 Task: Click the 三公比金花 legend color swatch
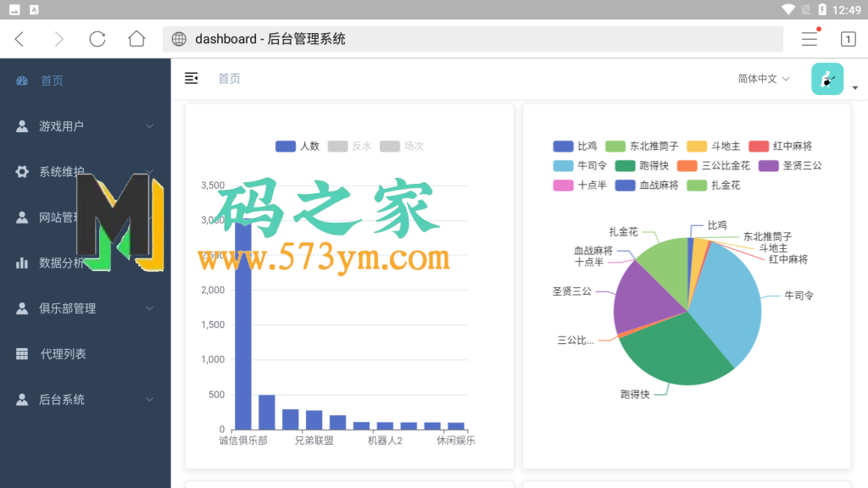point(687,165)
